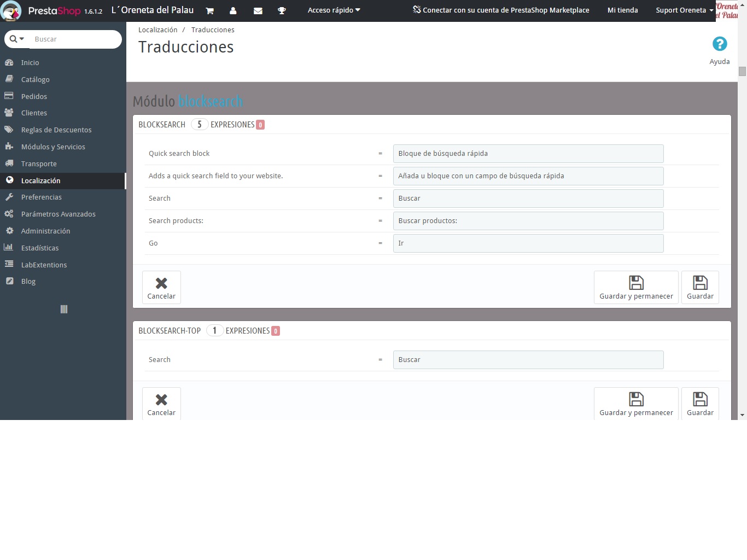The image size is (747, 560).
Task: Edit the Quick search block translation
Action: click(x=528, y=154)
